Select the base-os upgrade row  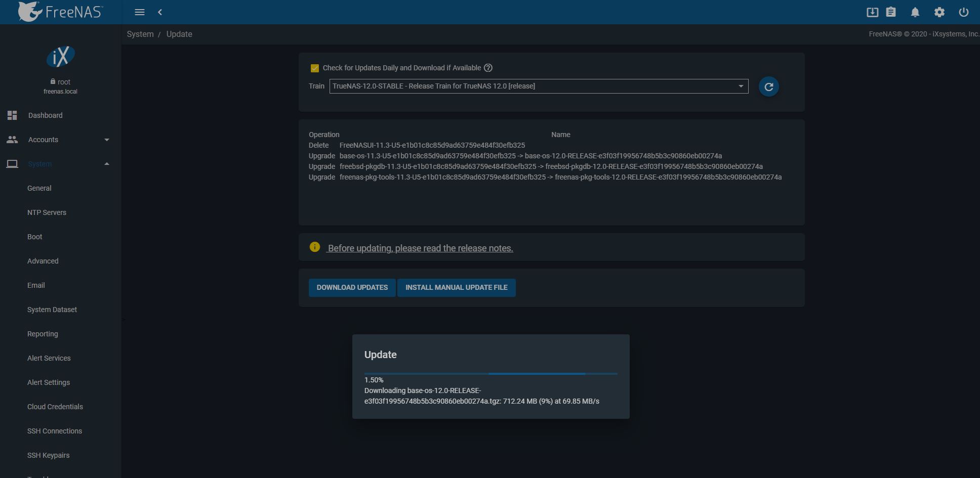click(x=515, y=156)
